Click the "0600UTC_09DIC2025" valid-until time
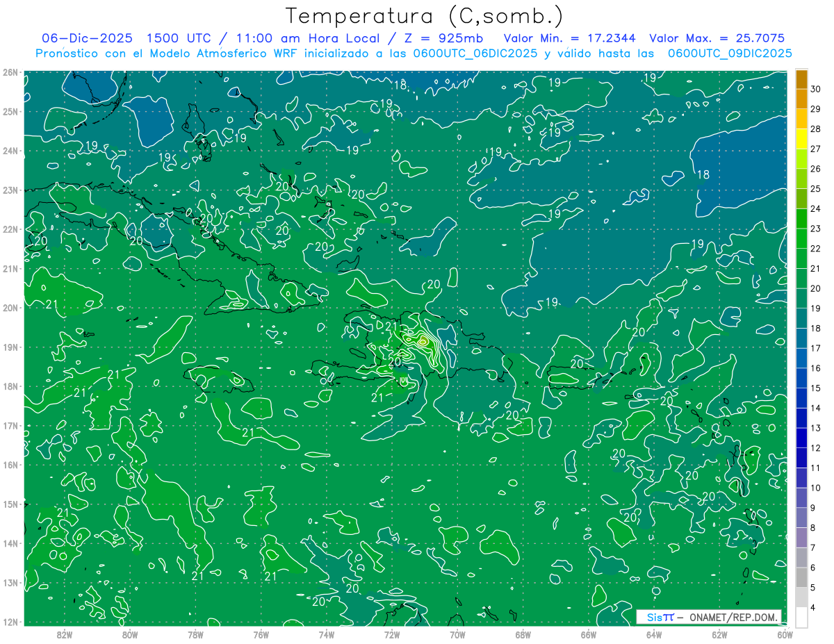Viewport: 834px width, 644px height. point(729,53)
